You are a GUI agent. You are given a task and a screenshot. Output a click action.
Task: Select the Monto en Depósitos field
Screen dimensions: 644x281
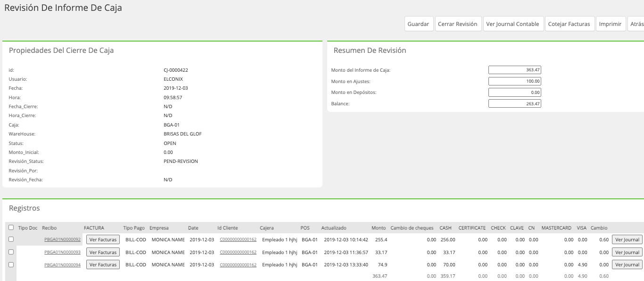pos(515,93)
